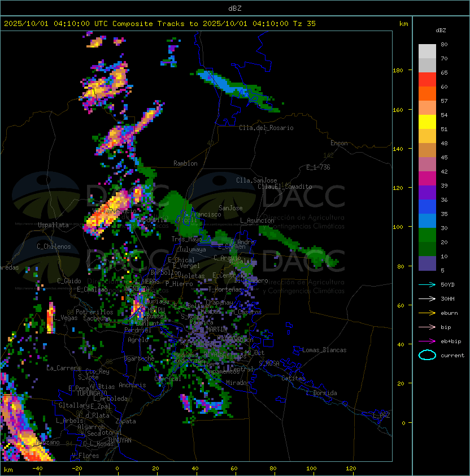Click the 'Zapata' place label
The width and height of the screenshot is (470, 476).
[125, 421]
